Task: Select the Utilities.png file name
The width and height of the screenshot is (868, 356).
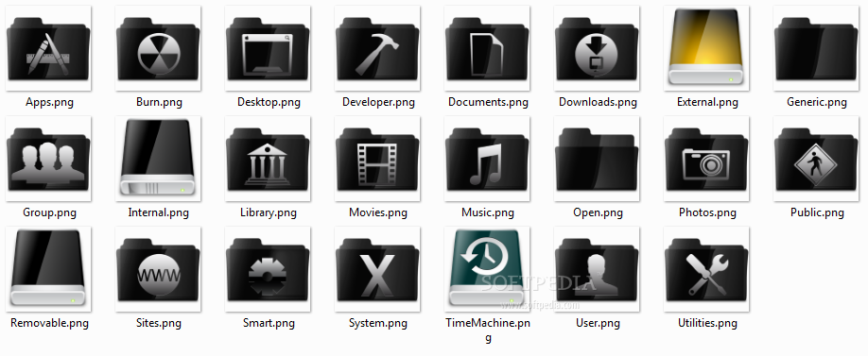Action: pyautogui.click(x=707, y=323)
